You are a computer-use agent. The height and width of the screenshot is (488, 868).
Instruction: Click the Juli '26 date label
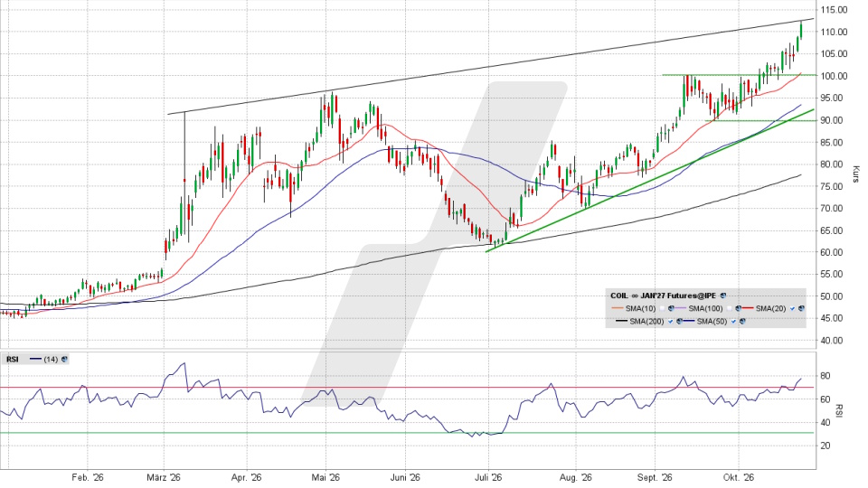[x=488, y=477]
